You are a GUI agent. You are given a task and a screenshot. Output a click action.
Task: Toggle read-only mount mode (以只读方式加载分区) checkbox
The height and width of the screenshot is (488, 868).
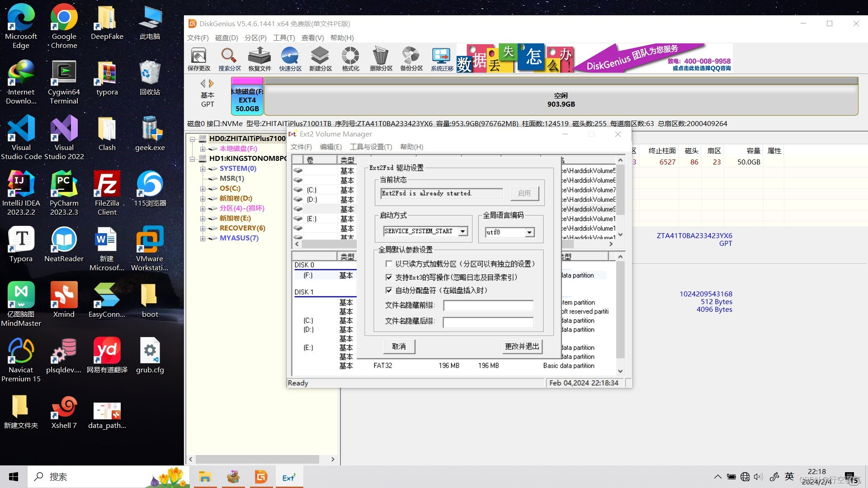[388, 264]
